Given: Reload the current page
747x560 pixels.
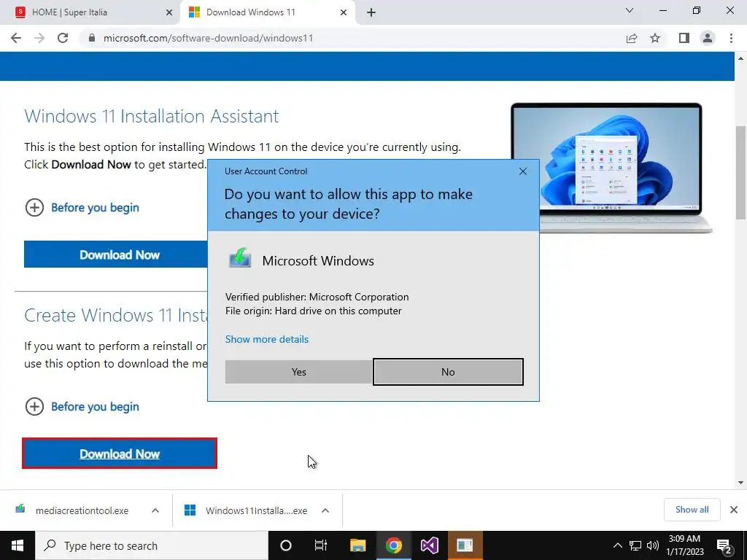Looking at the screenshot, I should (63, 38).
